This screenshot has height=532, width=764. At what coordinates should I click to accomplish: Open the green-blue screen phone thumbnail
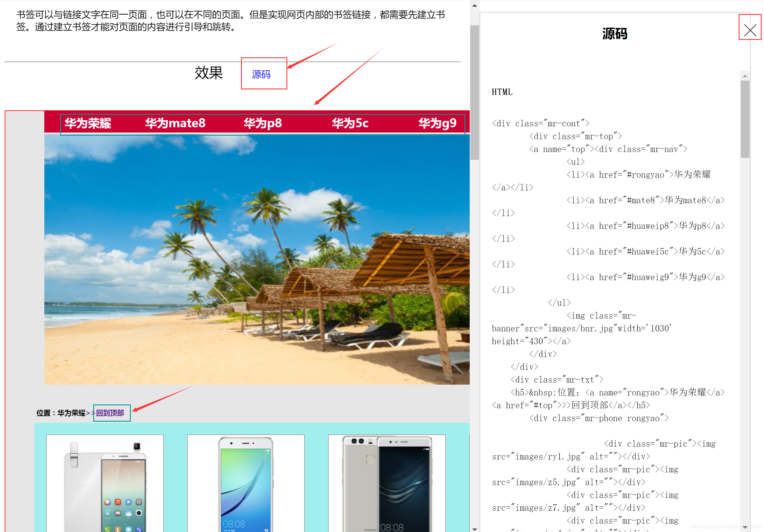coord(246,483)
